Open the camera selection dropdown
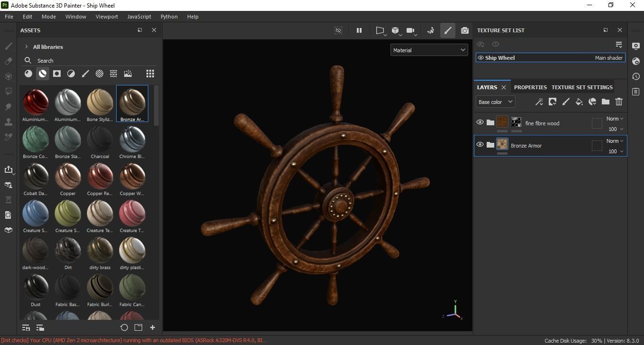Screen dimensions: 644x345 (412, 31)
